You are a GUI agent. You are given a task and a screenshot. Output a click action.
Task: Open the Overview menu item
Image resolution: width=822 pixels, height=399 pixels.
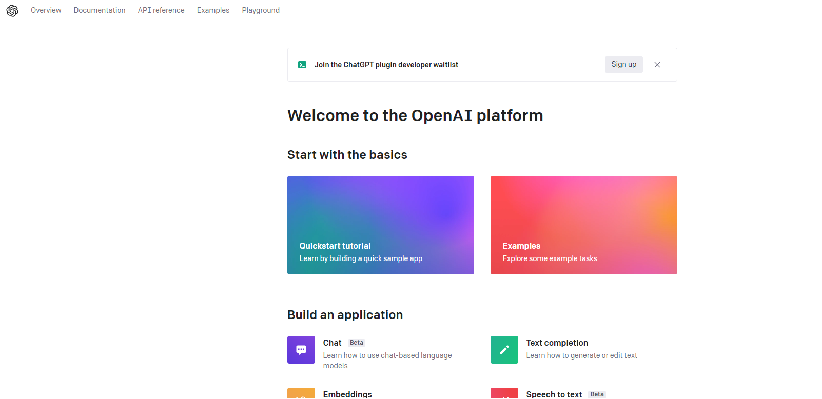[x=46, y=10]
